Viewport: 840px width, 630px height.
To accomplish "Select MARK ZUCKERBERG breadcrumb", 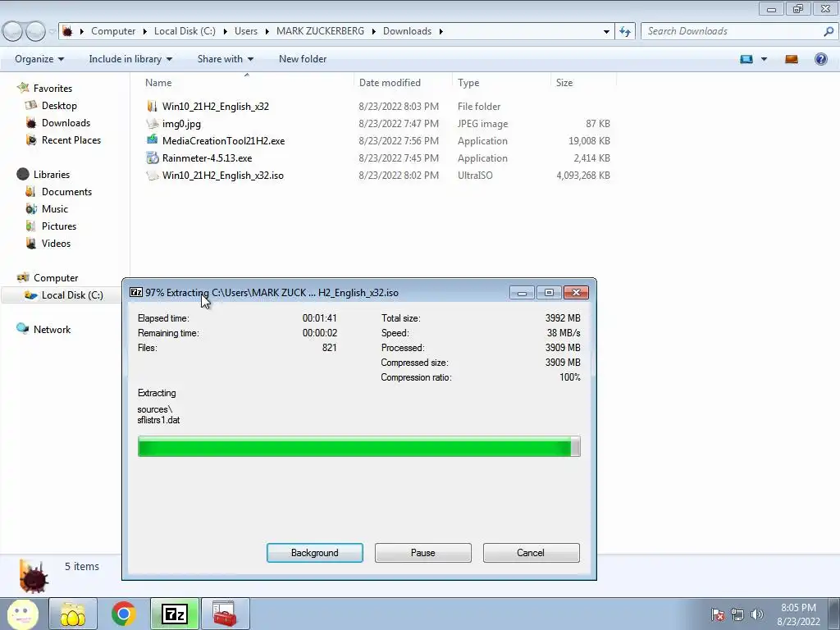I will coord(321,31).
